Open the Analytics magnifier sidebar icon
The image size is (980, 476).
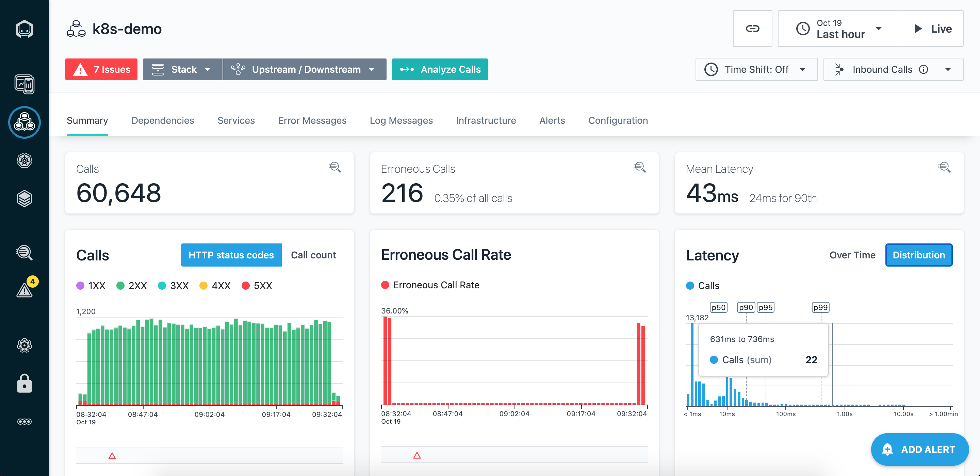point(24,252)
